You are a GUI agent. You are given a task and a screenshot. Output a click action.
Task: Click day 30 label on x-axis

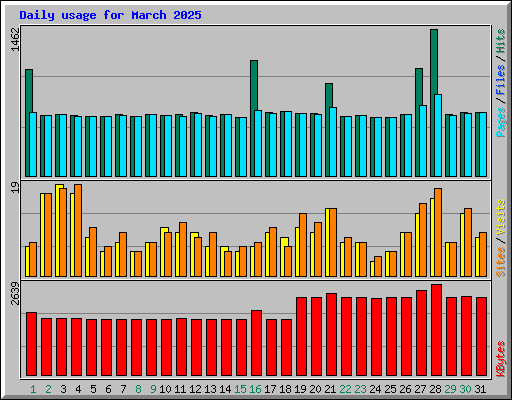[x=465, y=389]
